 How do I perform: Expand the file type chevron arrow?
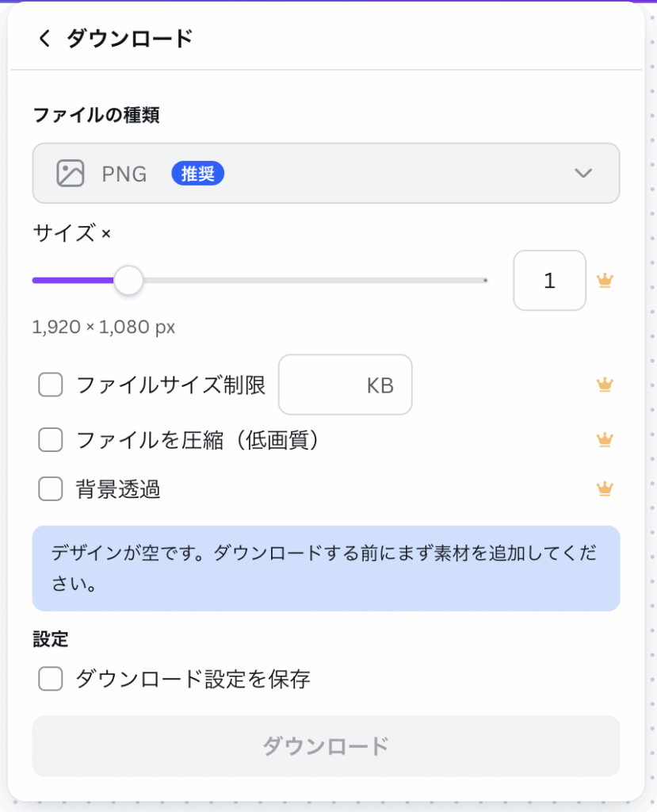pyautogui.click(x=583, y=173)
